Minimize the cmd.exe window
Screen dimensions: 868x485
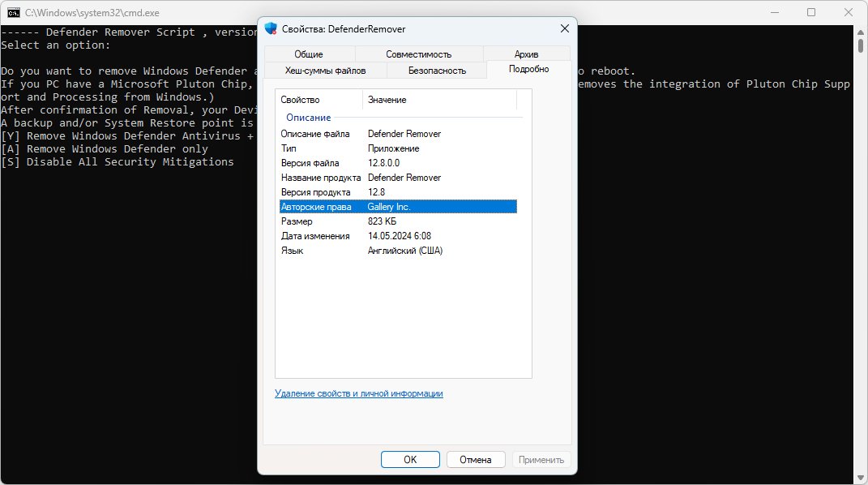775,12
